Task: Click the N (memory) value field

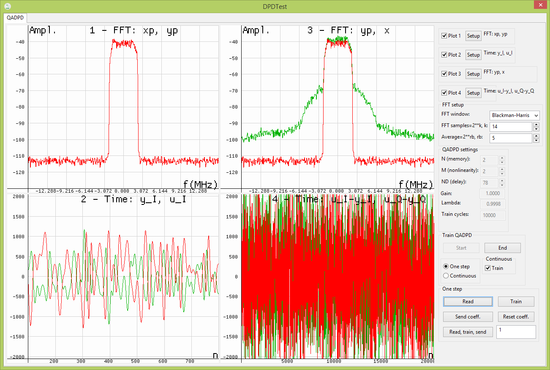Action: coord(489,160)
